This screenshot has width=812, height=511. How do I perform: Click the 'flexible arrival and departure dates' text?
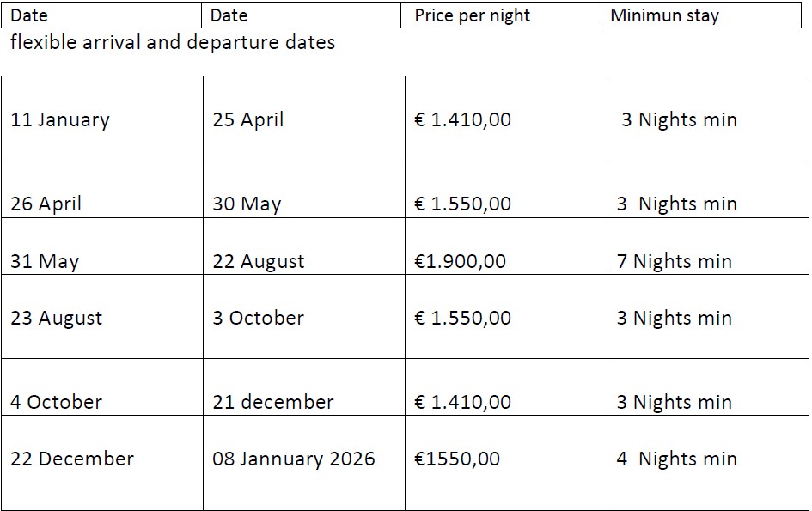point(173,42)
